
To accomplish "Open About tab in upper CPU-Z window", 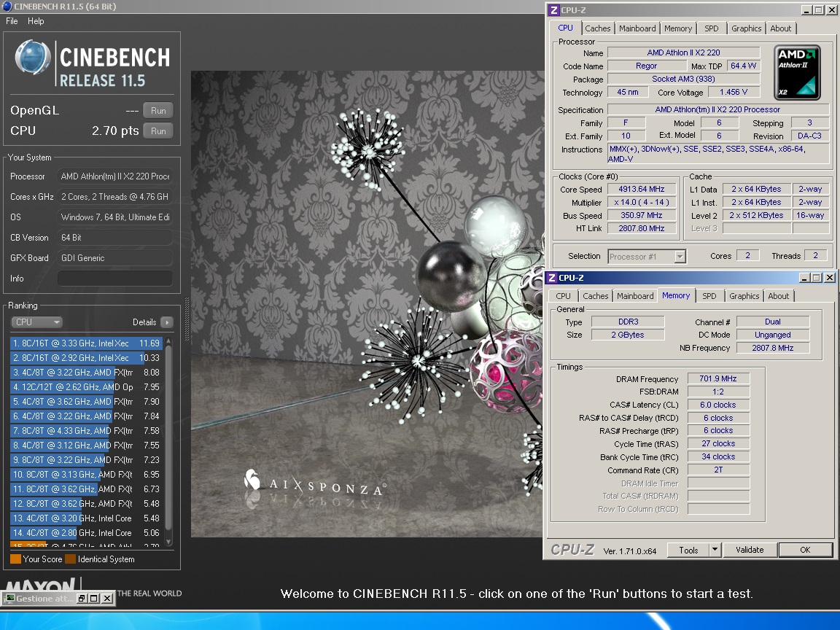I will 780,28.
